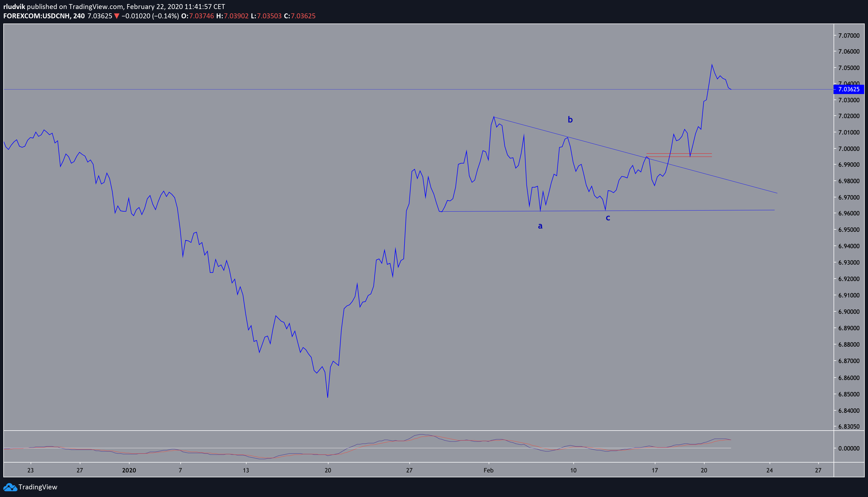The height and width of the screenshot is (497, 868).
Task: Click time axis label 17
Action: tap(654, 470)
